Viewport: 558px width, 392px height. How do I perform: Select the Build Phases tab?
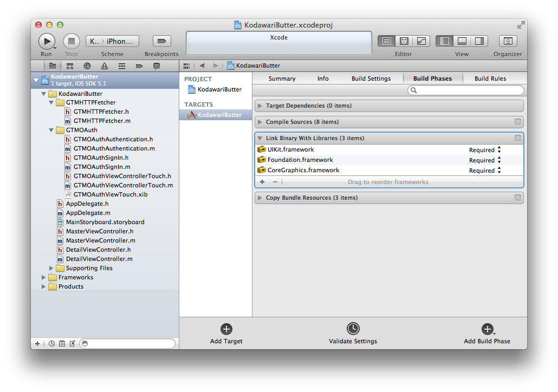[x=432, y=79]
